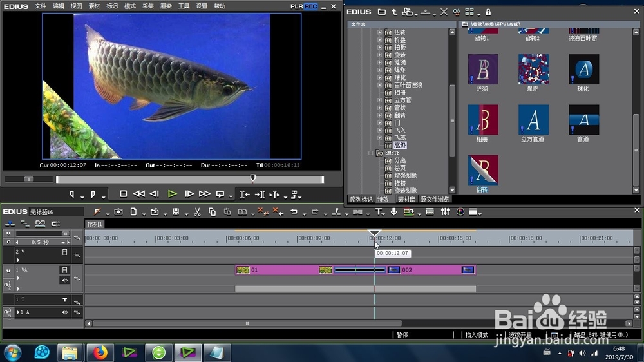
Task: Expand the 爆炸 folder in the tree
Action: [x=380, y=70]
